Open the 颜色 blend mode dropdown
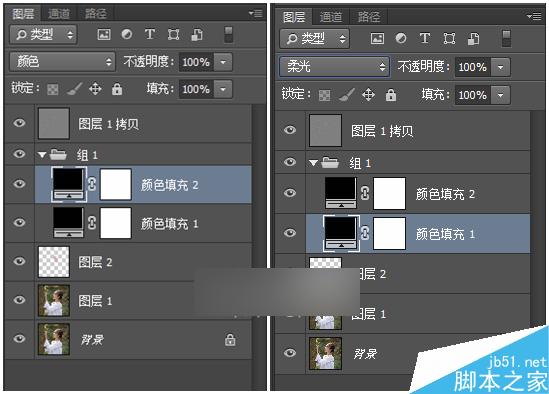Viewport: 549px width, 394px height. (x=62, y=62)
